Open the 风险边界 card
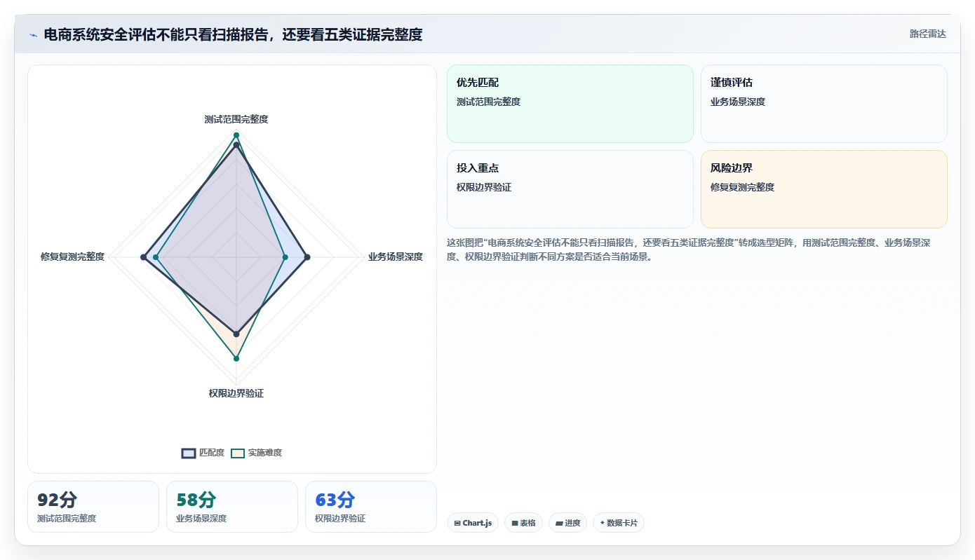 (824, 189)
